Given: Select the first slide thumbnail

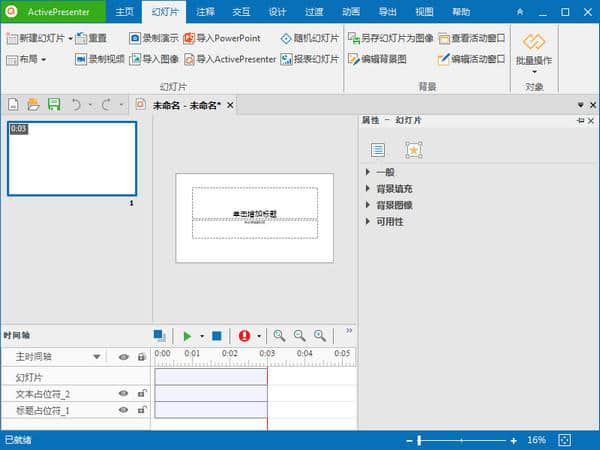Looking at the screenshot, I should point(72,158).
